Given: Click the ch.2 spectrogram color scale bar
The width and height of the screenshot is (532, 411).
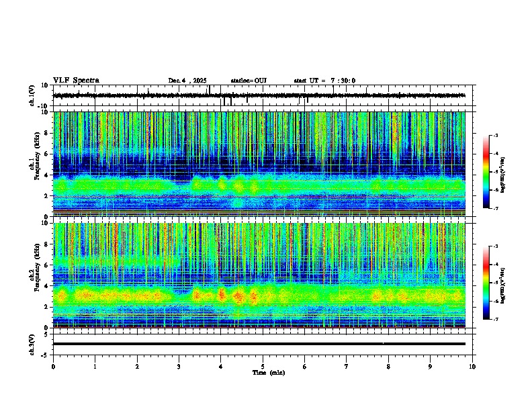Looking at the screenshot, I should tap(486, 283).
